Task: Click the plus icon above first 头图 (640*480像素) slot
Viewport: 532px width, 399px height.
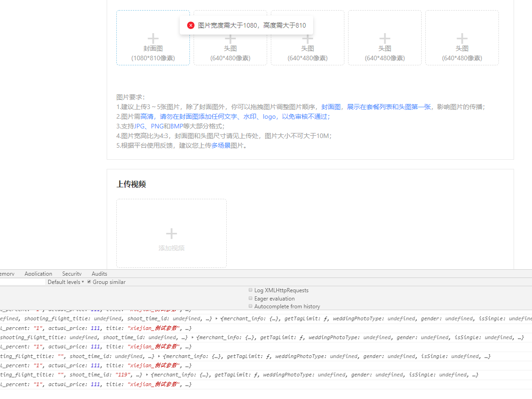Action: (x=230, y=39)
